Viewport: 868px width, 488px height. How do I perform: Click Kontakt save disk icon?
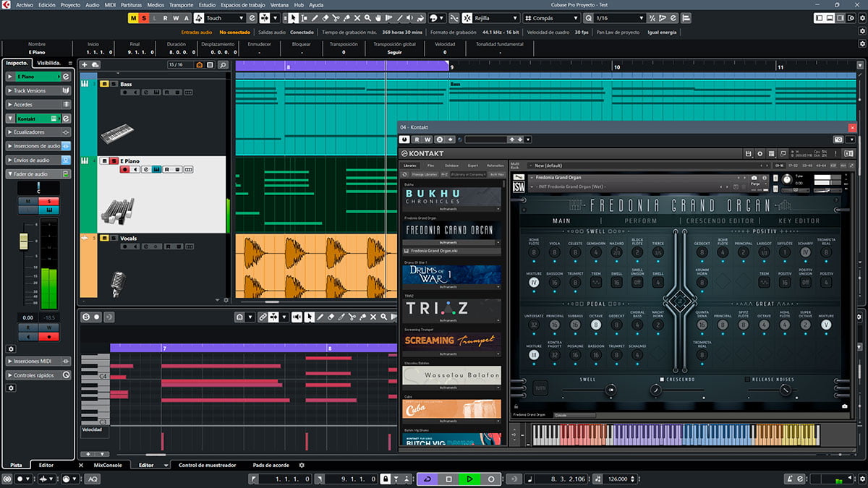tap(749, 153)
